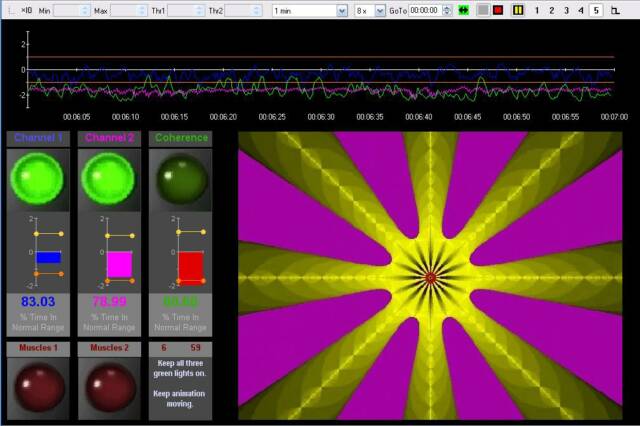The width and height of the screenshot is (640, 426).
Task: Click the red stop recording button
Action: 498,11
